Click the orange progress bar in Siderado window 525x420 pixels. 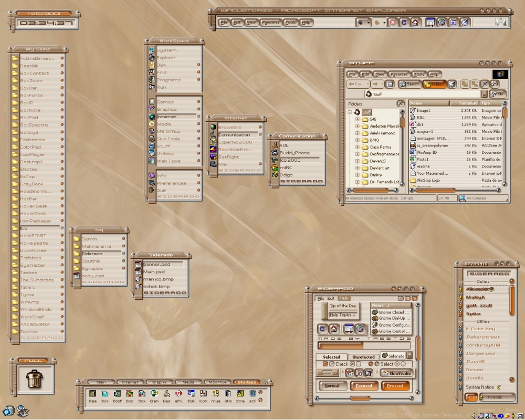coord(341,345)
